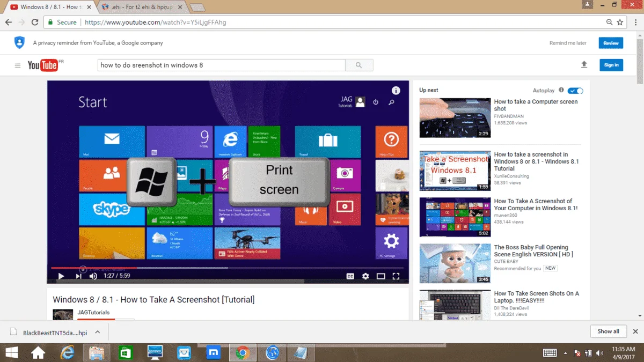Viewport: 644px width, 362px height.
Task: Play the YouTube video
Action: pyautogui.click(x=61, y=276)
